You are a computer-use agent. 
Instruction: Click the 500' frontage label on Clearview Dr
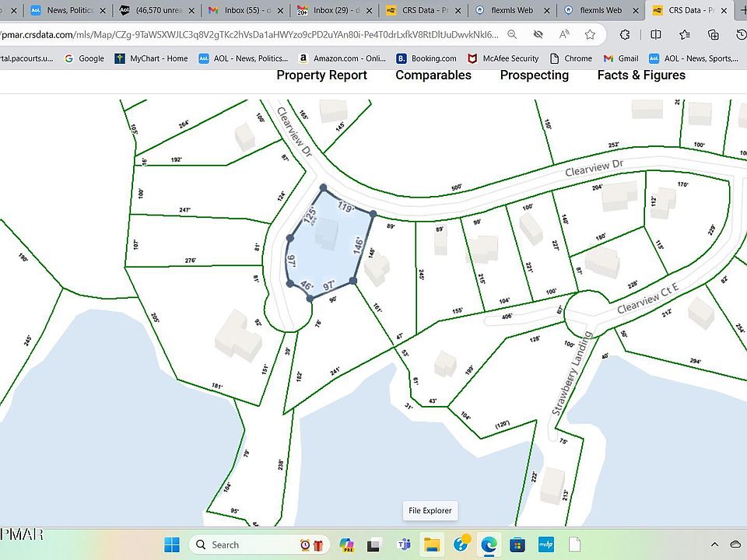click(457, 187)
